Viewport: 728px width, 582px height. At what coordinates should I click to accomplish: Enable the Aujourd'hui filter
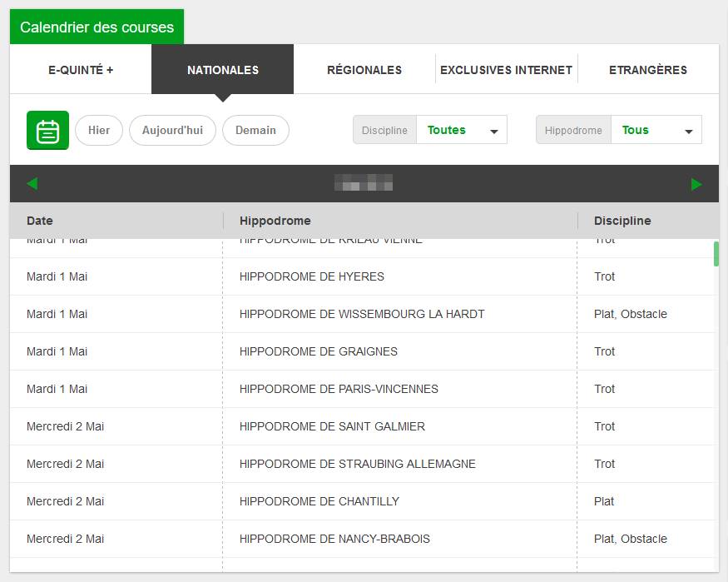pyautogui.click(x=172, y=130)
